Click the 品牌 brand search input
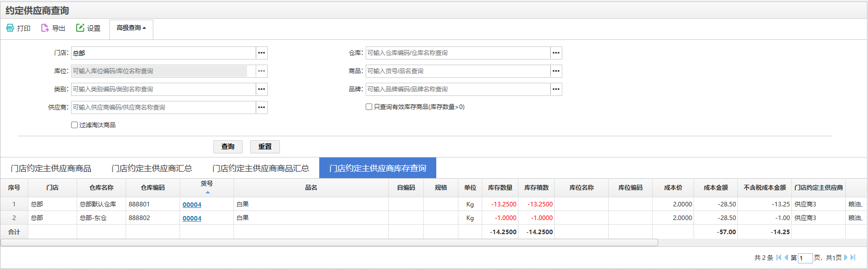This screenshot has height=270, width=868. tap(458, 89)
